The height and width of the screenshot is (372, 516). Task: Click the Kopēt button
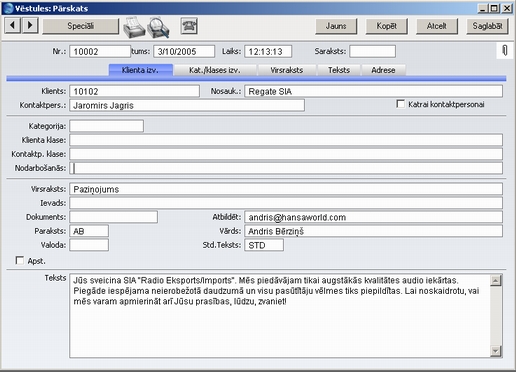pyautogui.click(x=386, y=26)
